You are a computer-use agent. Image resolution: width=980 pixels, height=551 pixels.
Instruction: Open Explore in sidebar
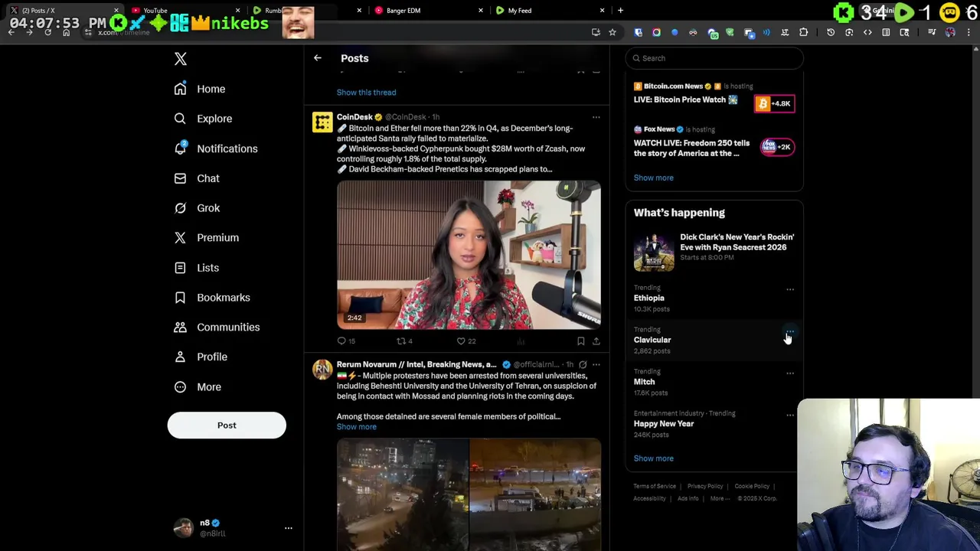(202, 119)
